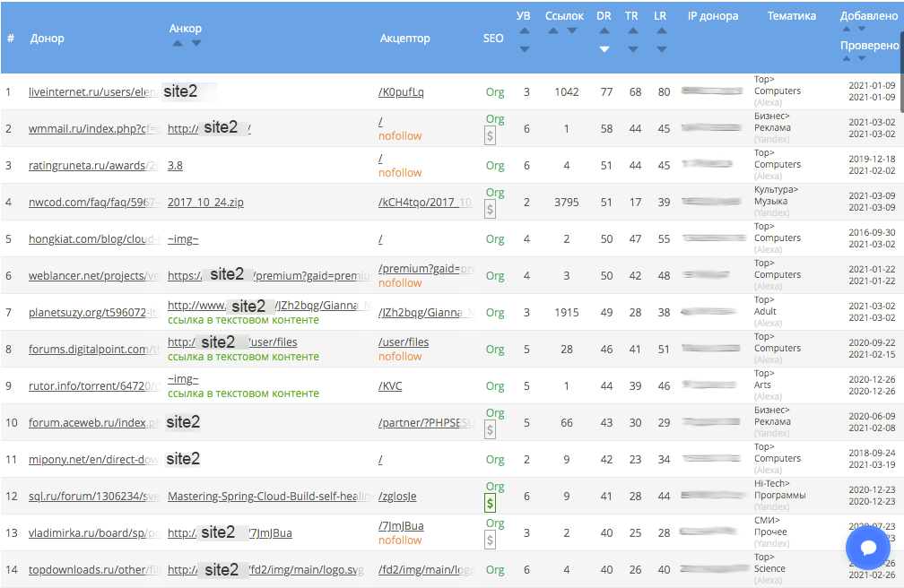Sort by Добавлено date descending
Screen dimensions: 904x588
(862, 29)
